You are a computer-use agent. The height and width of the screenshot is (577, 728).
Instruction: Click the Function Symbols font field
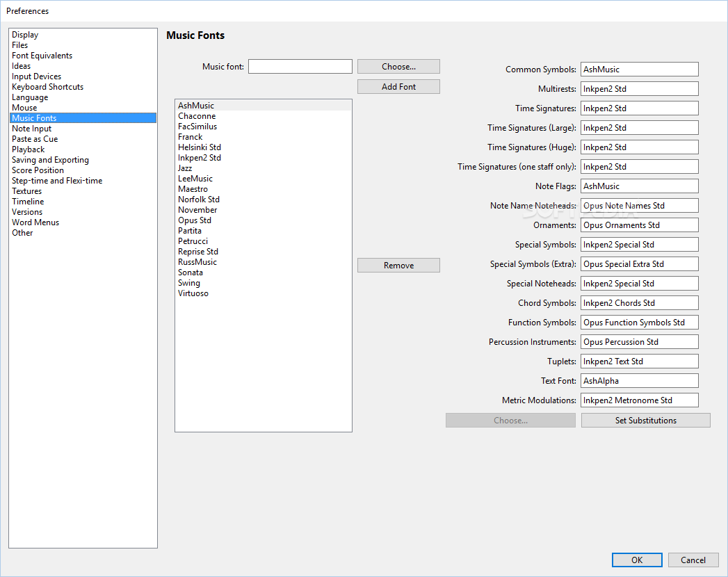(639, 323)
